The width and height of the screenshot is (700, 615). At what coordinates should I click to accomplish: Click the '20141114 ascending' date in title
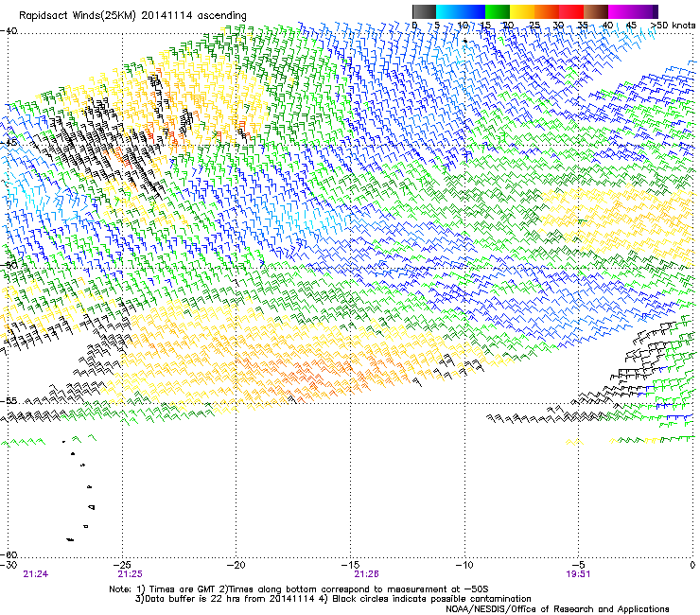pos(194,16)
